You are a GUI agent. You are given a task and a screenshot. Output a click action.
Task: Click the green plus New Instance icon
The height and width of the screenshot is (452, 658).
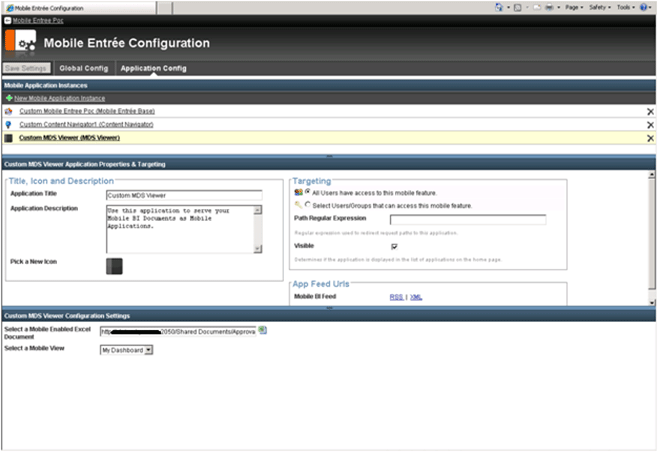tap(9, 98)
